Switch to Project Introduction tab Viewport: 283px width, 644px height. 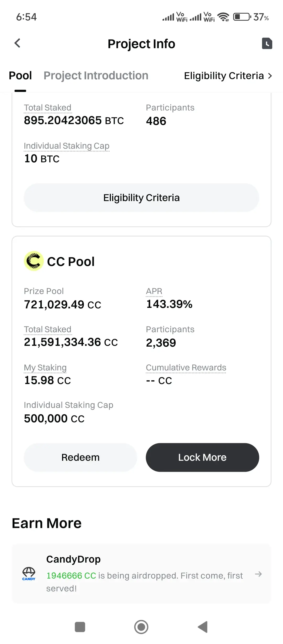[x=96, y=76]
